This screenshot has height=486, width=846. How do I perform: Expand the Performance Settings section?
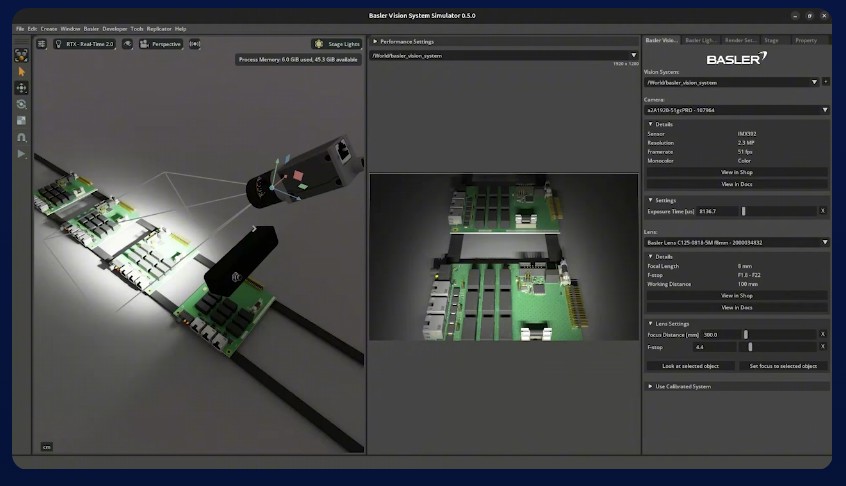pos(504,42)
